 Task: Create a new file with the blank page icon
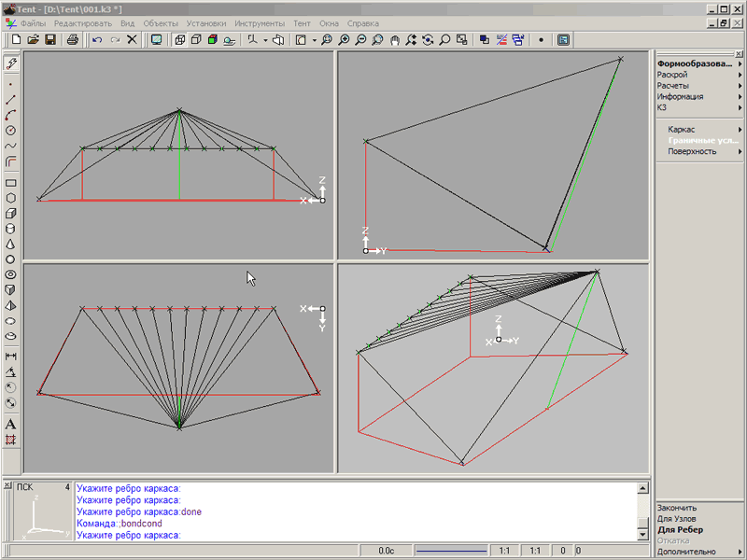pyautogui.click(x=16, y=40)
